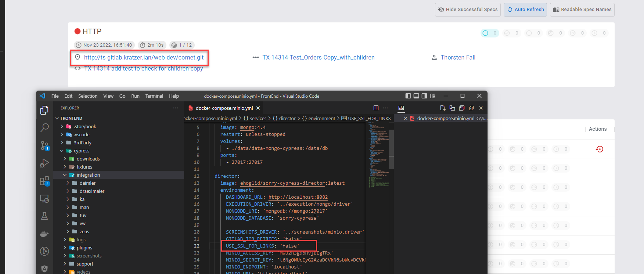Click the clock icon next to Nov 23 date
Viewport: 644px width, 274px height.
(x=78, y=45)
